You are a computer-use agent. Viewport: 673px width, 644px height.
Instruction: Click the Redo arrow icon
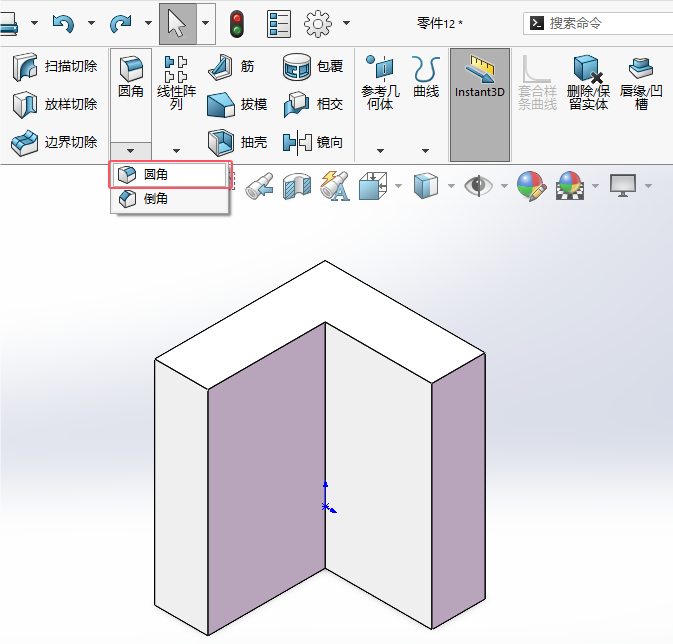tap(120, 23)
